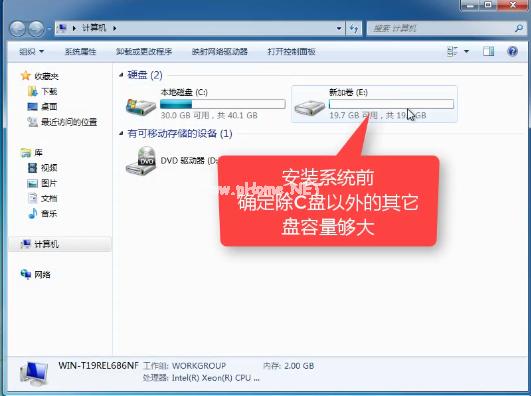531x396 pixels.
Task: Collapse the 有可移动存储的设备 (1) group triangle
Action: click(121, 133)
